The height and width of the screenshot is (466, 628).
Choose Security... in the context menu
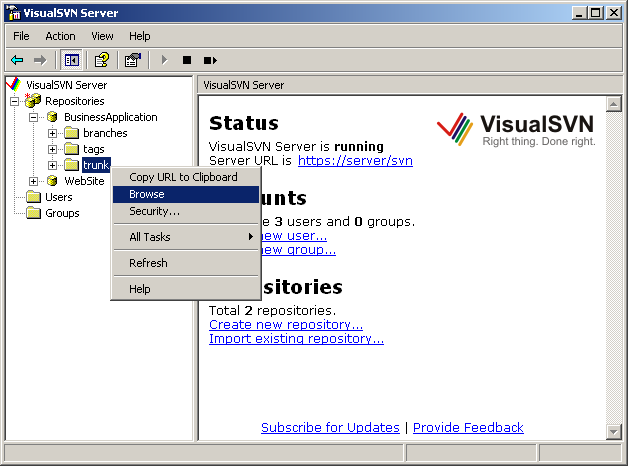coord(186,211)
